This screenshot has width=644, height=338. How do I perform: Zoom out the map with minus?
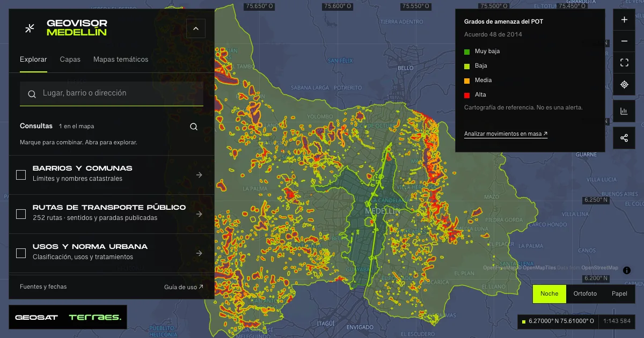coord(624,41)
